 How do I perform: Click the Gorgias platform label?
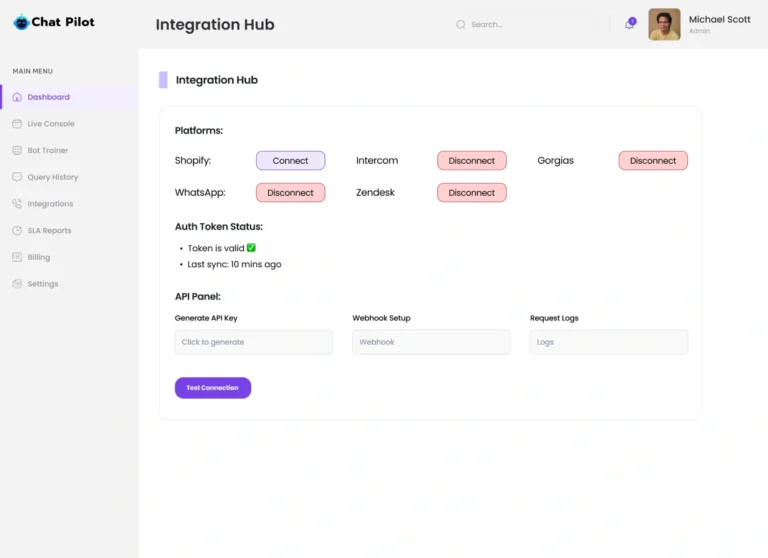555,161
